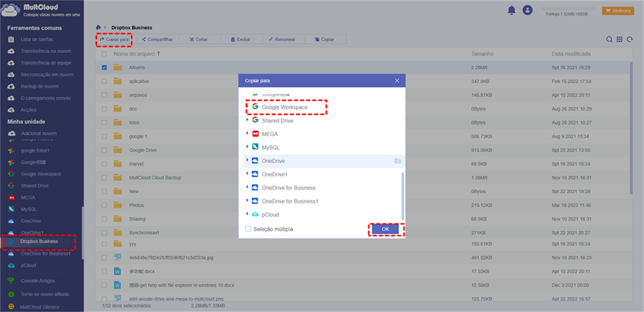Select MySQL drive in the sidebar
Viewport: 644px width, 312px height.
click(28, 209)
